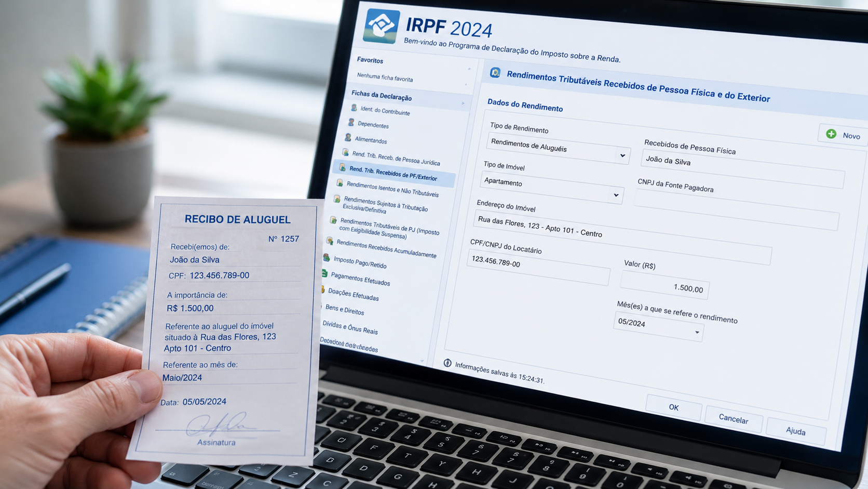The height and width of the screenshot is (489, 868).
Task: Click the Recebidos de Pessoa Física field
Action: point(742,168)
